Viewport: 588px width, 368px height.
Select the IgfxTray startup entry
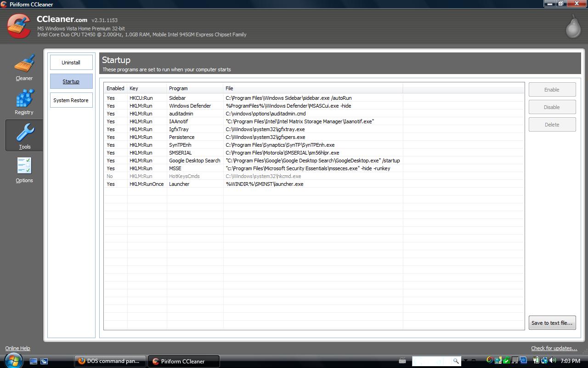click(x=314, y=129)
